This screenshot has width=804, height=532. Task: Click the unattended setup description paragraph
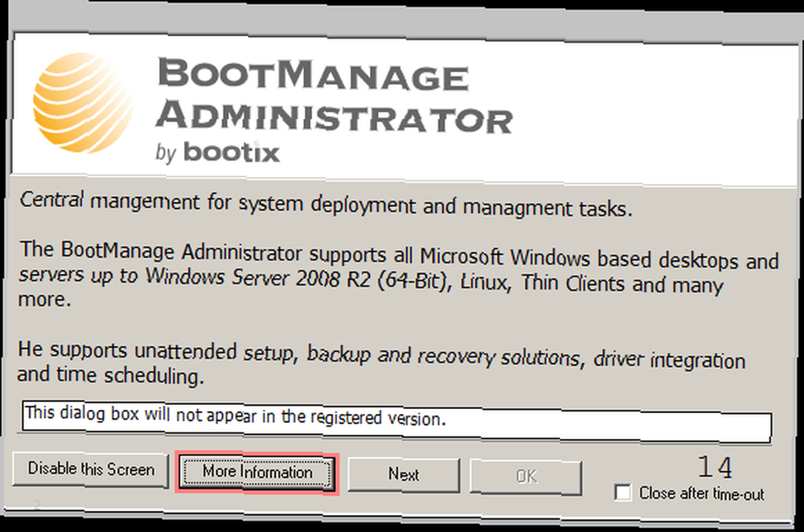tap(381, 363)
